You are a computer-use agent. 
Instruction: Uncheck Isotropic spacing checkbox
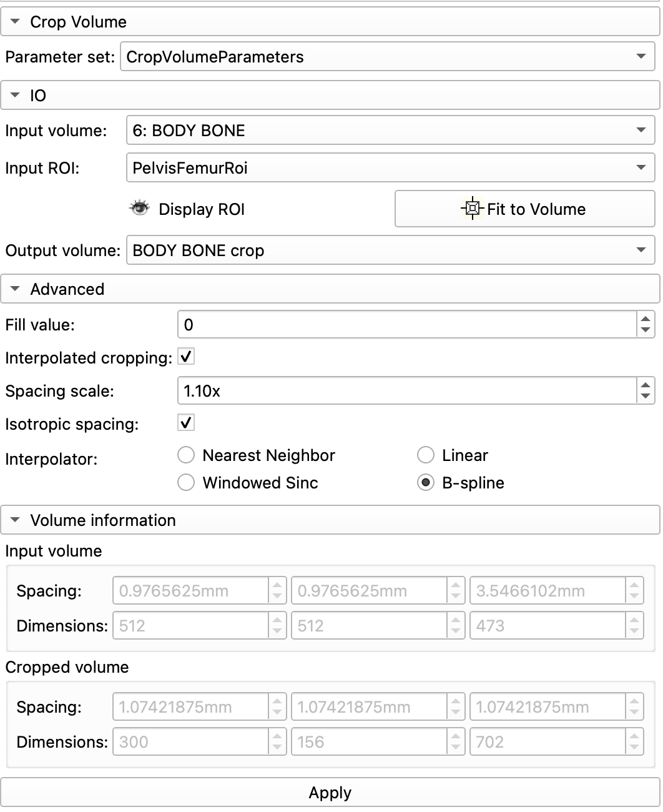pos(186,423)
